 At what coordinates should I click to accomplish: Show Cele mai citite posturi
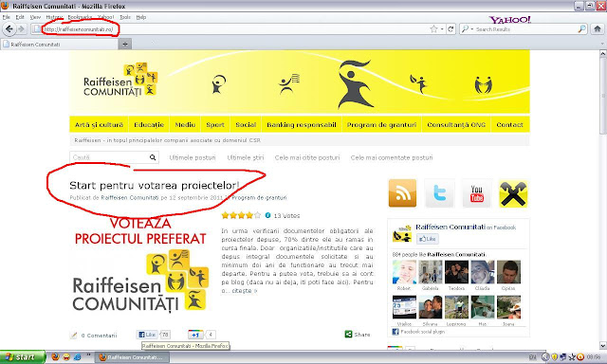(307, 157)
